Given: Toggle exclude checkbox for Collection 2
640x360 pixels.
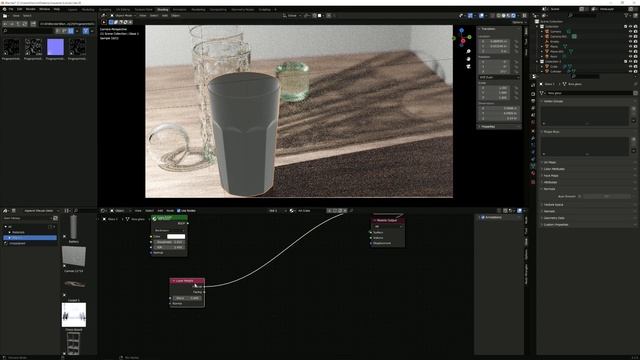Looking at the screenshot, I should [x=625, y=61].
